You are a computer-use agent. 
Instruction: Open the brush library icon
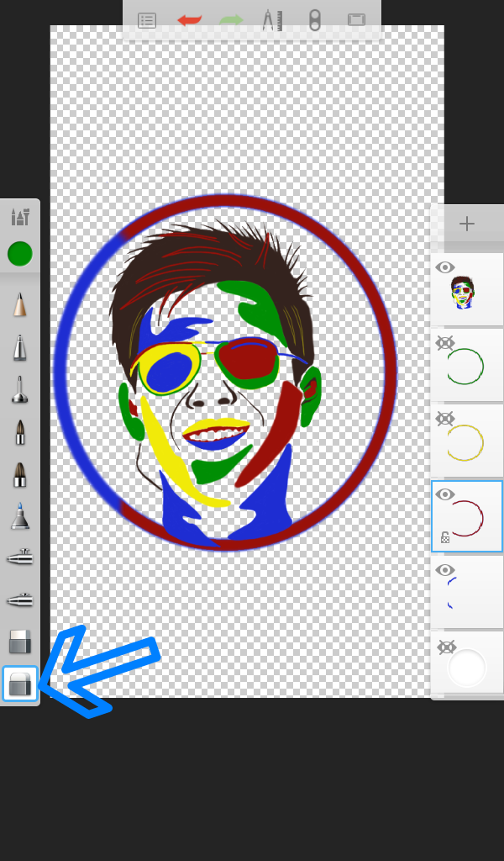click(20, 218)
